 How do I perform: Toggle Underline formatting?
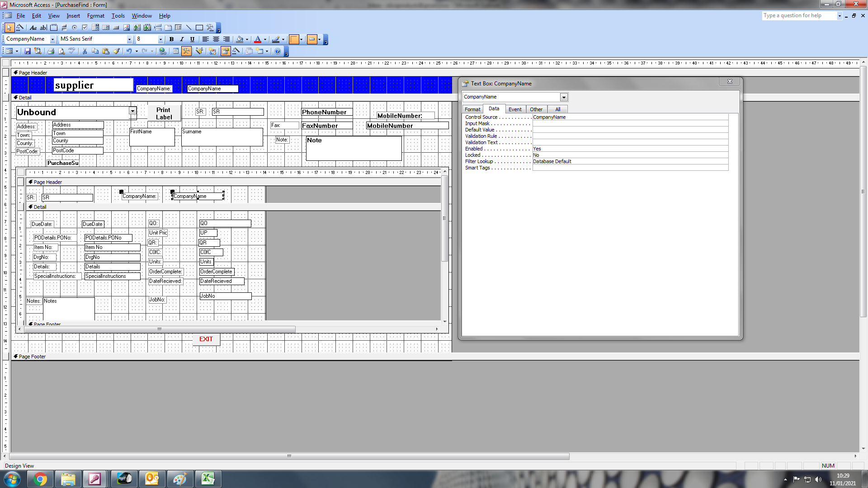pyautogui.click(x=192, y=39)
